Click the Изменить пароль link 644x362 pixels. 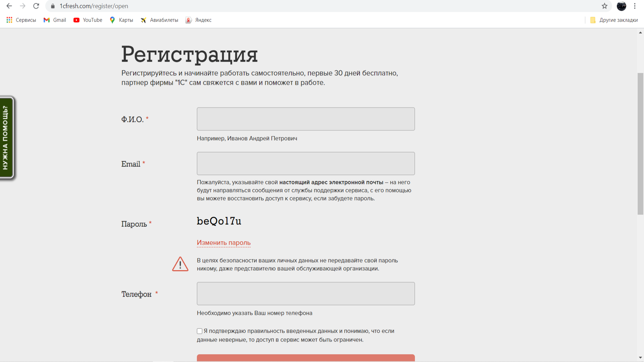pyautogui.click(x=224, y=243)
